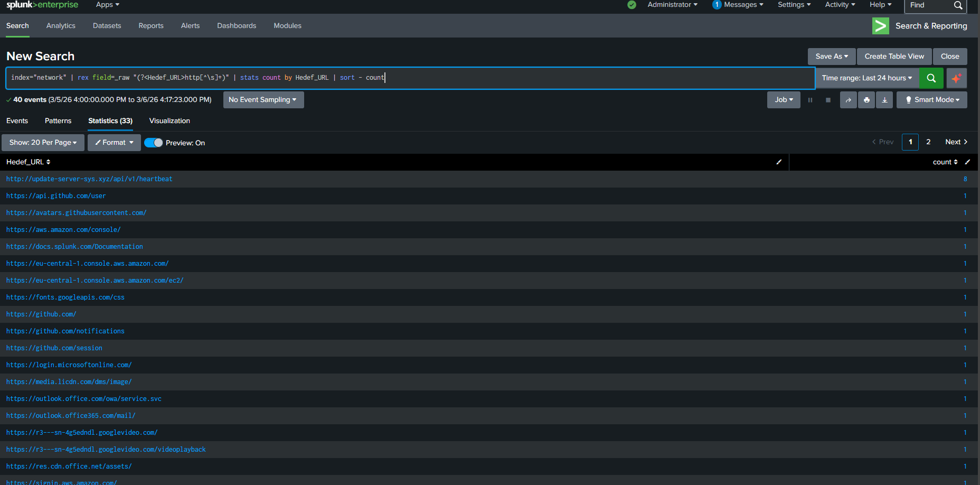The height and width of the screenshot is (485, 980).
Task: Run the search with green magnifier button
Action: [x=931, y=78]
